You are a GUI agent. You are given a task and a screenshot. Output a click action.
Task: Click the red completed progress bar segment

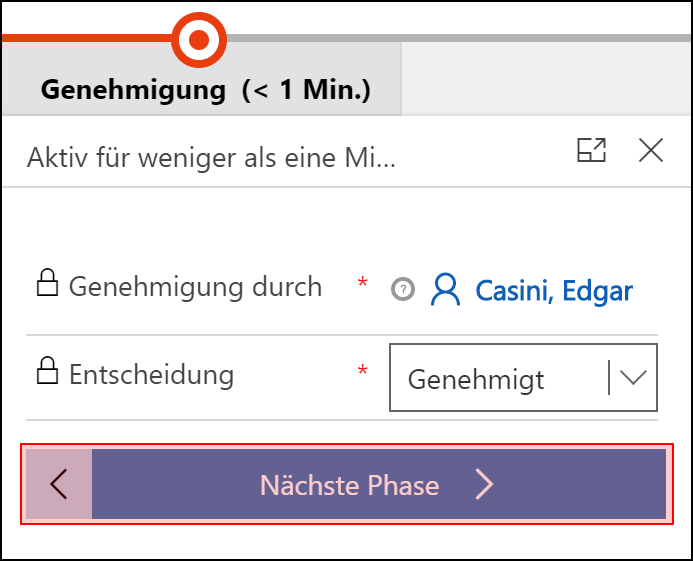(87, 38)
